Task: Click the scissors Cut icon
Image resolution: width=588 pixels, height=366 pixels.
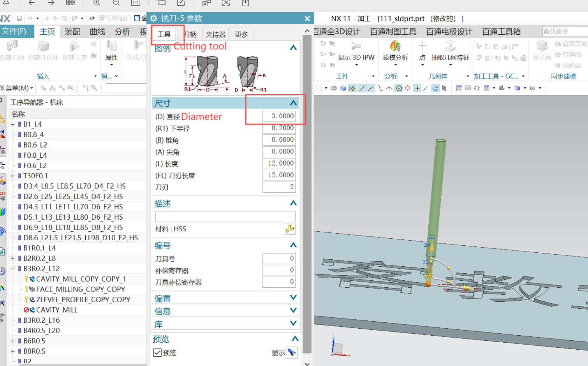Action: (47, 18)
